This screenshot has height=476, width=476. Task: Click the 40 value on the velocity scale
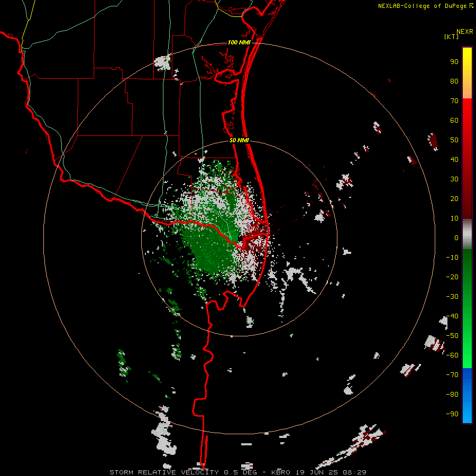tap(454, 160)
